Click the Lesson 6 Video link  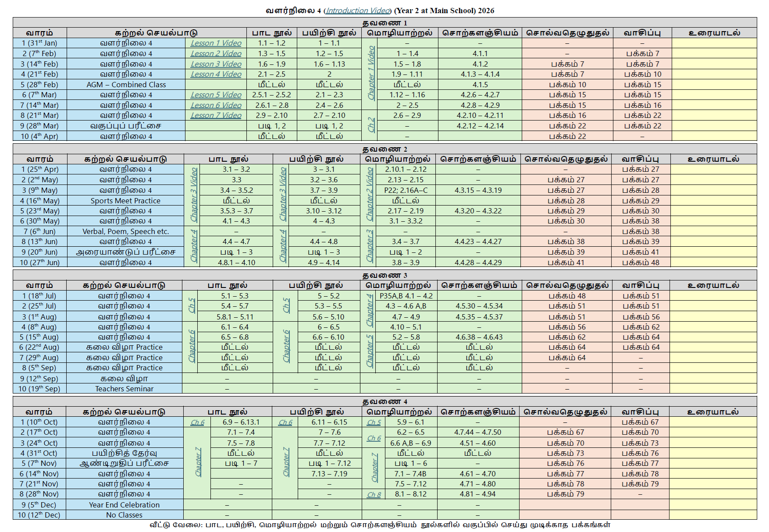coord(216,105)
